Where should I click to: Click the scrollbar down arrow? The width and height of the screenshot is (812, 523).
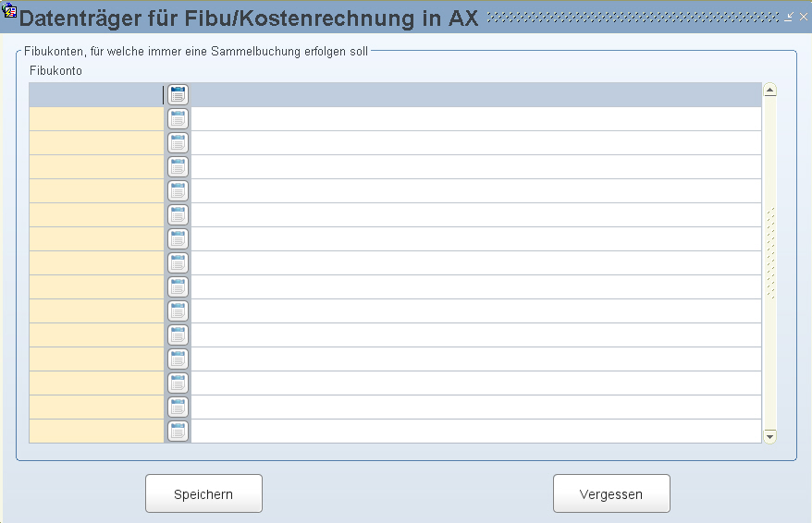pyautogui.click(x=770, y=437)
